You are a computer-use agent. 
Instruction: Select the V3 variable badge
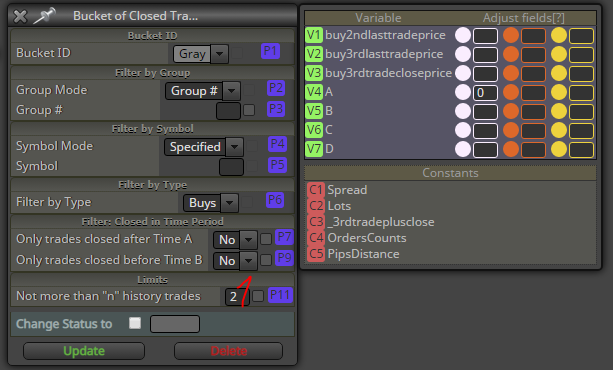point(314,73)
